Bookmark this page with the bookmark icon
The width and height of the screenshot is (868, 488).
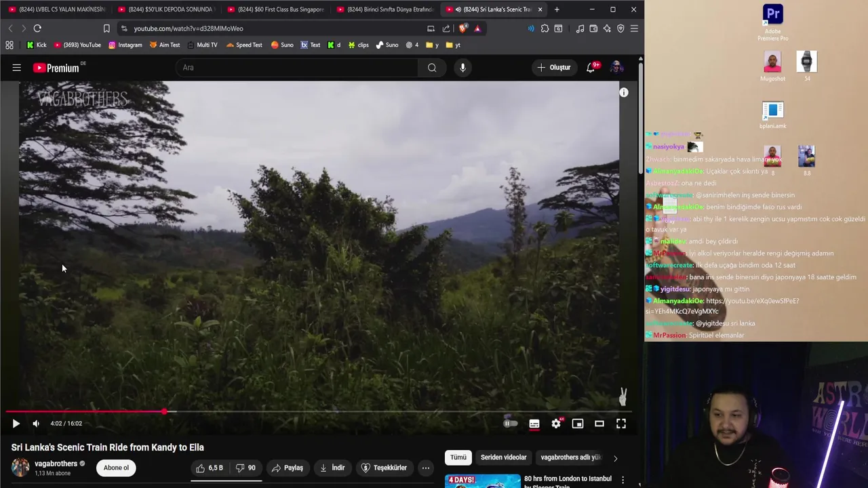coord(106,28)
